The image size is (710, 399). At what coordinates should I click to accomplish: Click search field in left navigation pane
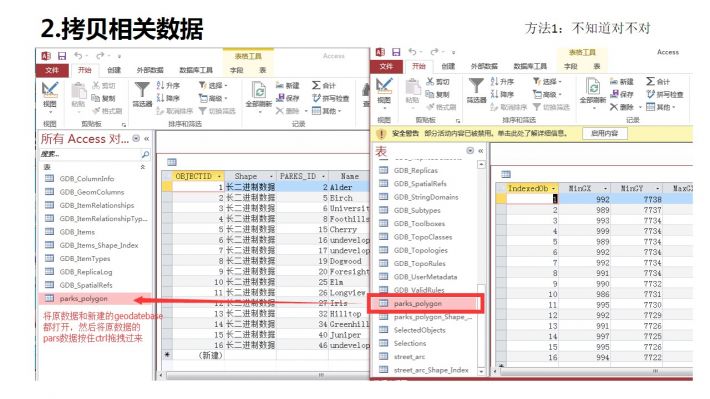(x=90, y=154)
